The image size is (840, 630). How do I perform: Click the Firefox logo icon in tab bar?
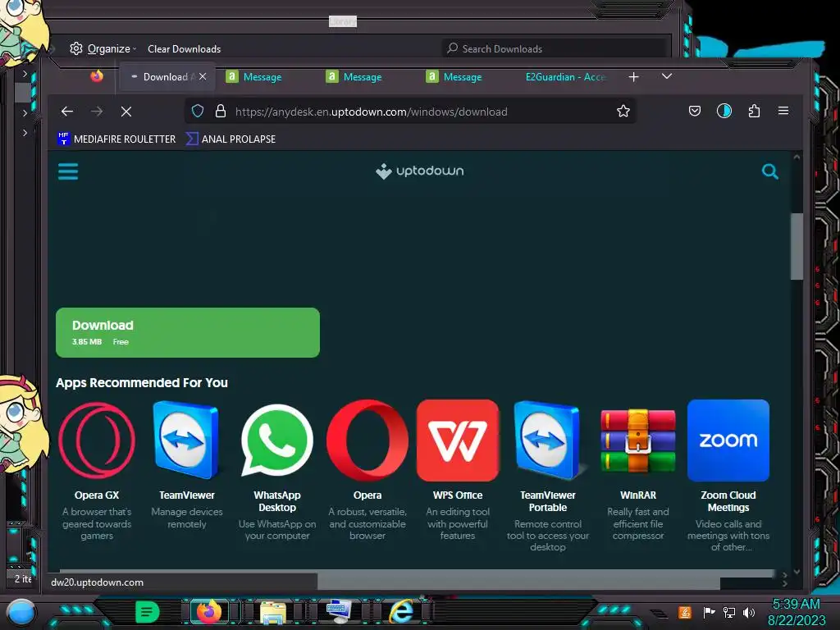[x=97, y=76]
